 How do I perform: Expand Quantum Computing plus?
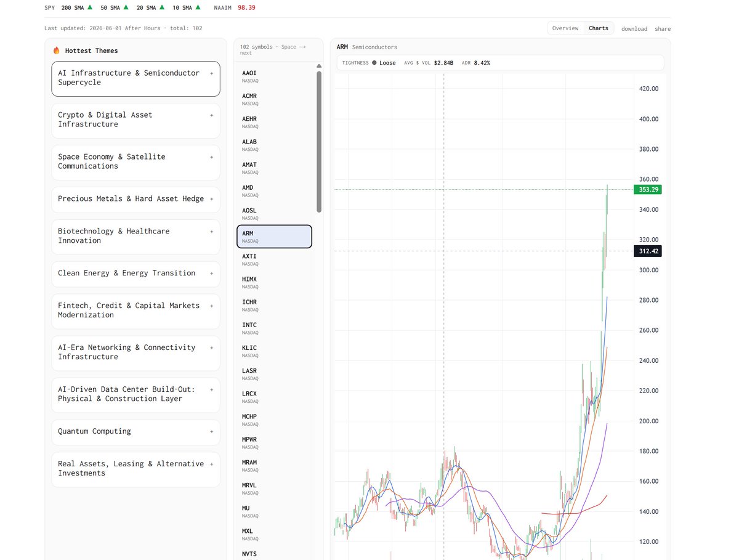click(212, 431)
